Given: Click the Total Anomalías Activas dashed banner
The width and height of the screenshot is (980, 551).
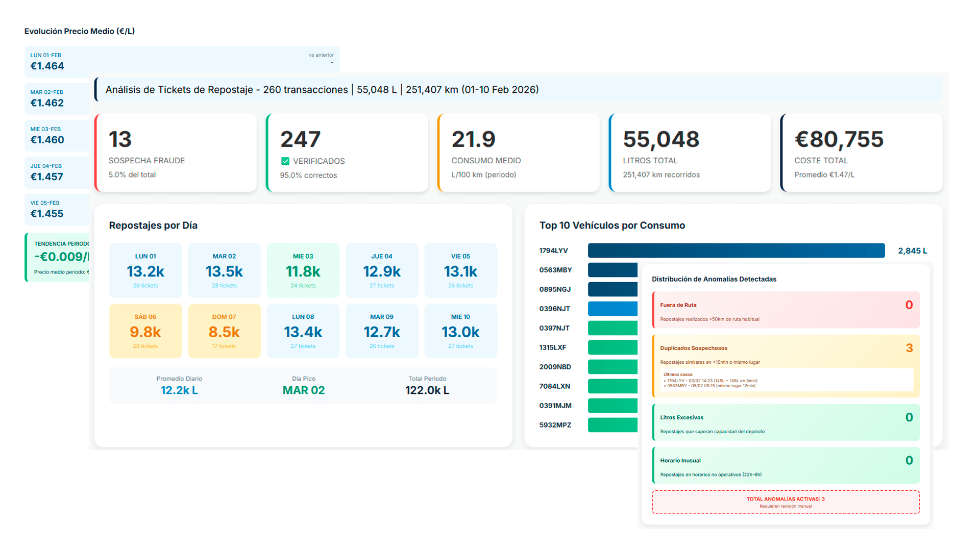Looking at the screenshot, I should pyautogui.click(x=786, y=502).
